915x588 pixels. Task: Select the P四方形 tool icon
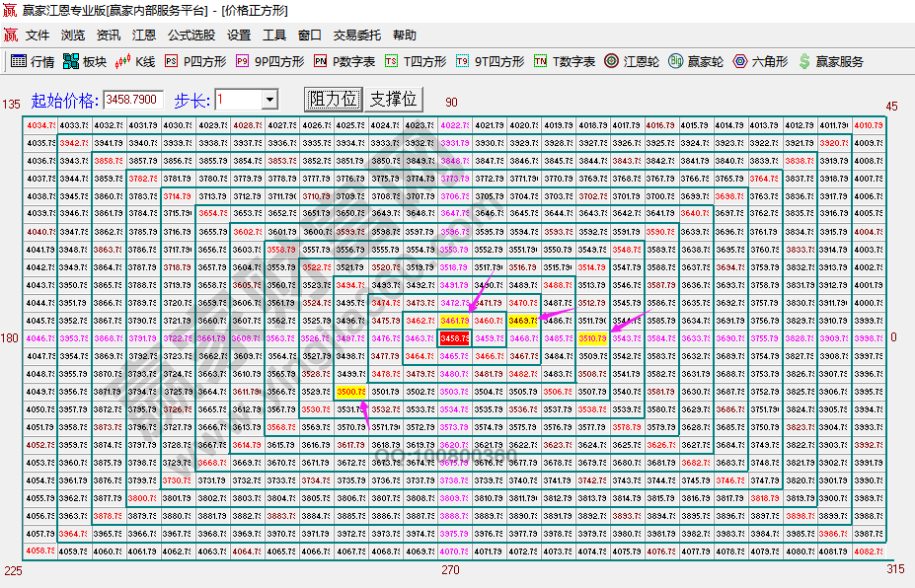click(x=172, y=61)
